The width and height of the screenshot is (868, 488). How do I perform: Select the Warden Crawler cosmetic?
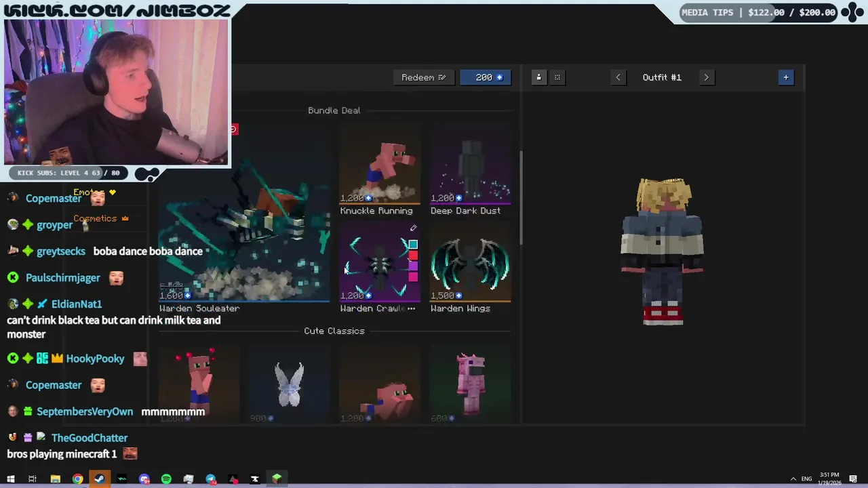coord(380,268)
